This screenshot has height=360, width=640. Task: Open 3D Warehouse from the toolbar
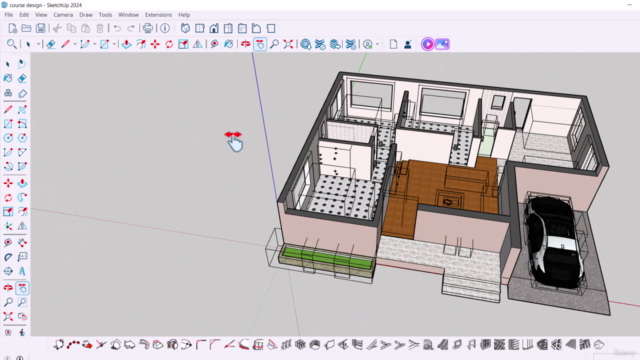pos(306,44)
